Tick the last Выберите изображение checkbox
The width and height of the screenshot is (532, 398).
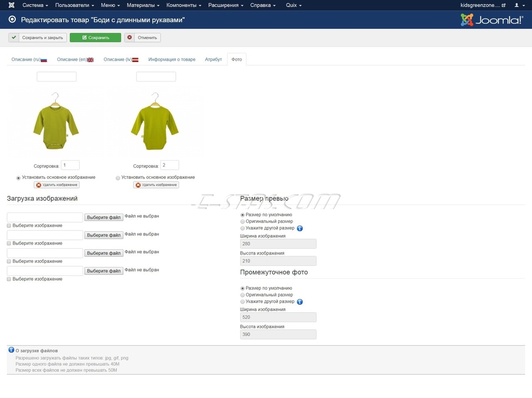[9, 279]
